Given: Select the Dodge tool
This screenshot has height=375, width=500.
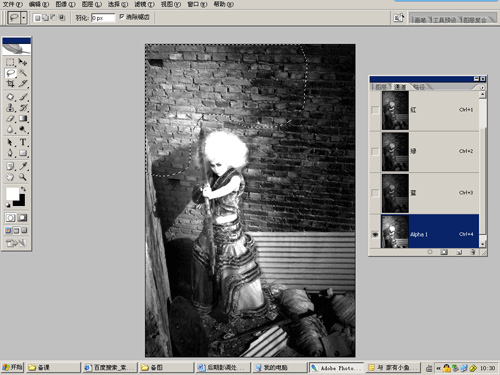Looking at the screenshot, I should pyautogui.click(x=23, y=129).
